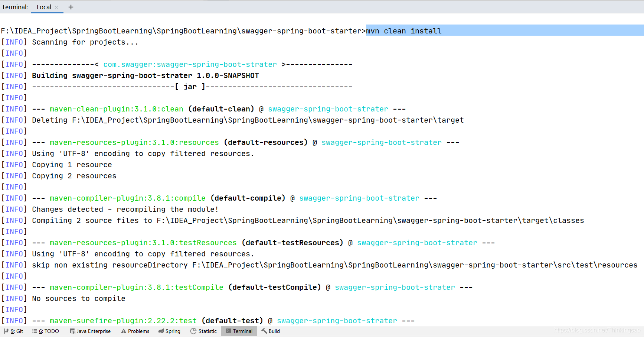
Task: Open the Spring tool window
Action: 169,331
